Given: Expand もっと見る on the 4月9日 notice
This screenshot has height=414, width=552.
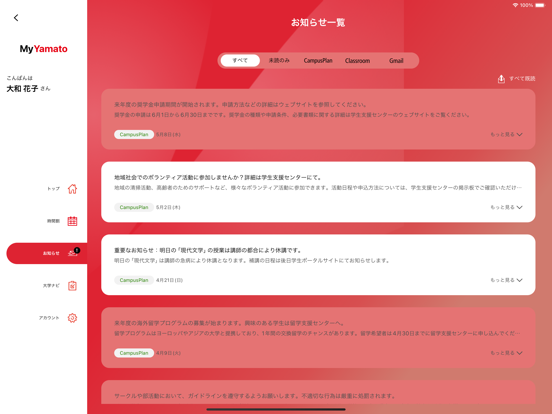Looking at the screenshot, I should [506, 353].
